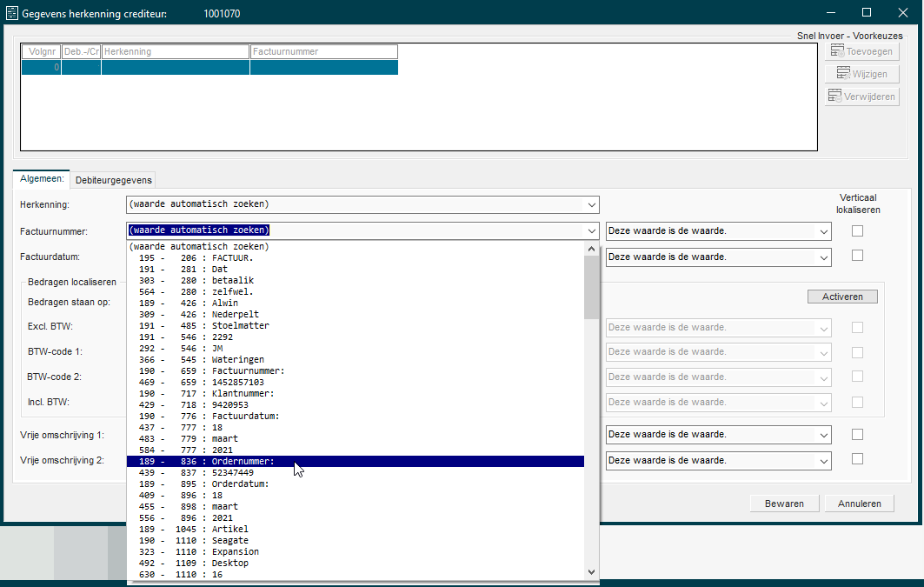Select the 'Expansion' list entry
924x587 pixels.
click(x=356, y=551)
